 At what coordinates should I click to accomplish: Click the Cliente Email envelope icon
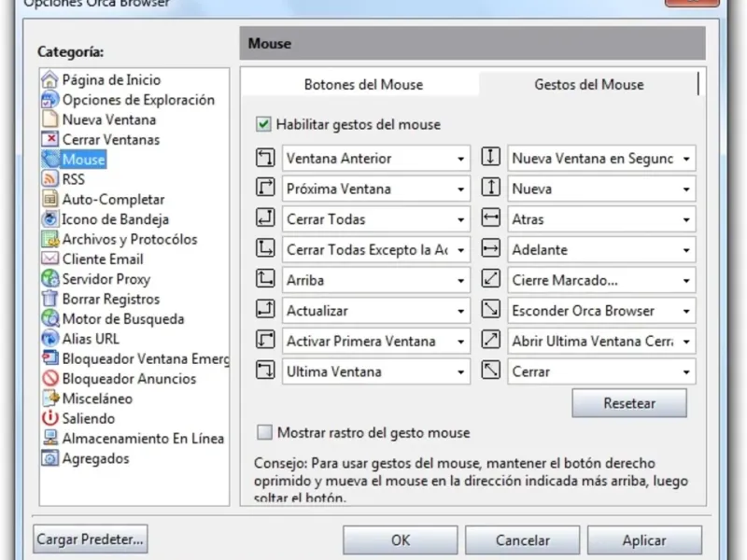click(x=50, y=259)
